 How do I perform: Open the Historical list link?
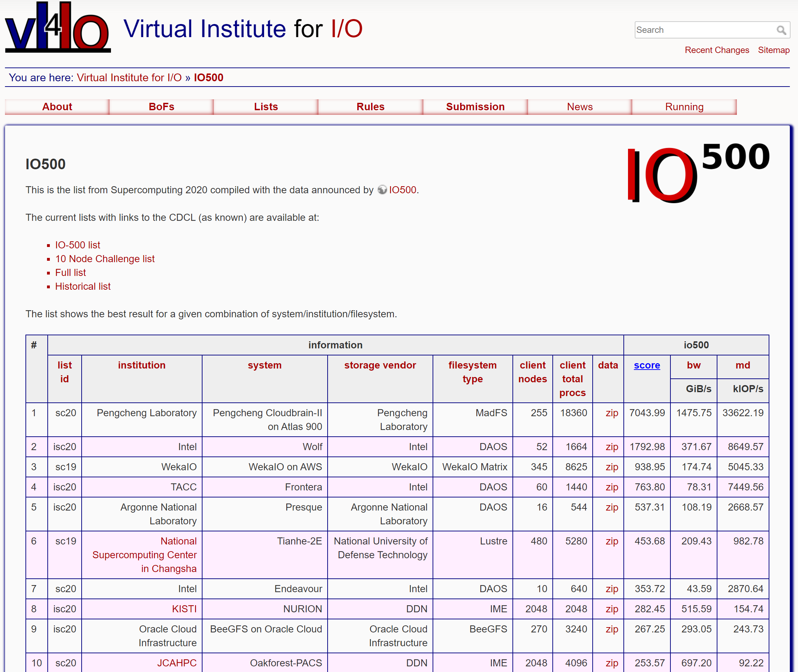pos(83,286)
